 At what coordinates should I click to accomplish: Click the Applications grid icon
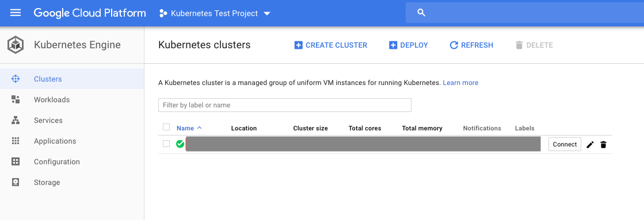pos(16,141)
